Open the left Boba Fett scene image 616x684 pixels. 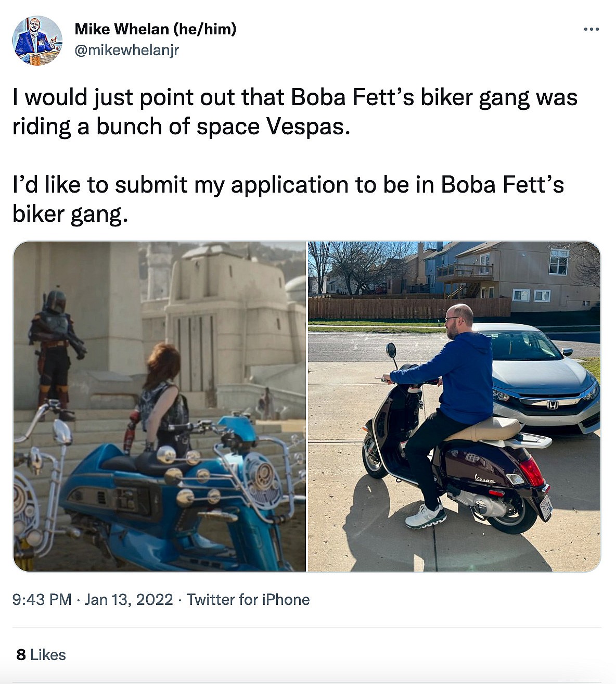tap(159, 406)
